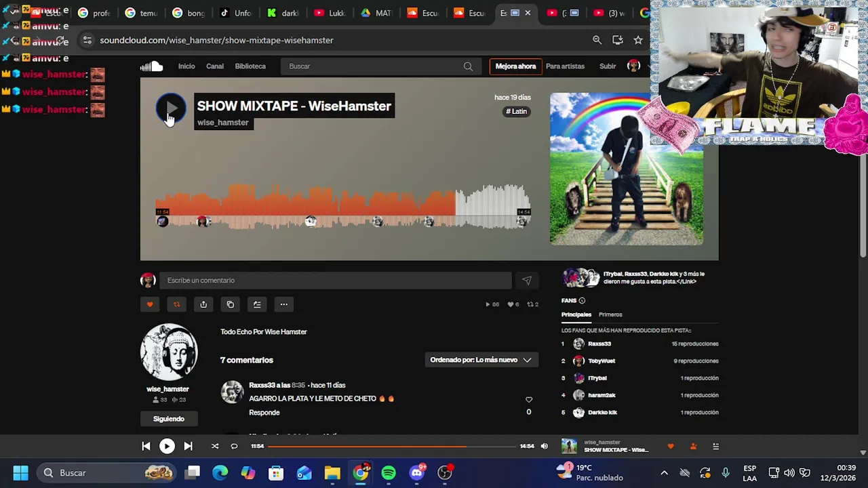This screenshot has height=488, width=868.
Task: Open the wise_hamster artist link under title
Action: click(x=223, y=123)
